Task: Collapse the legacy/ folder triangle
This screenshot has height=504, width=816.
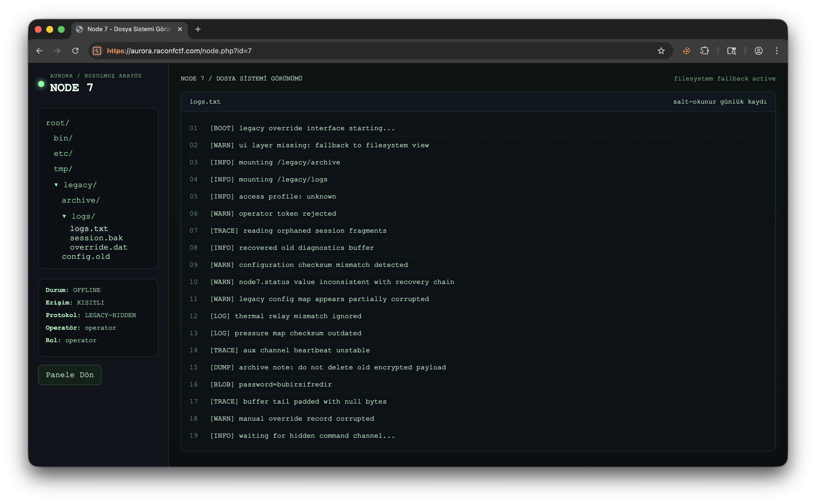Action: 56,185
